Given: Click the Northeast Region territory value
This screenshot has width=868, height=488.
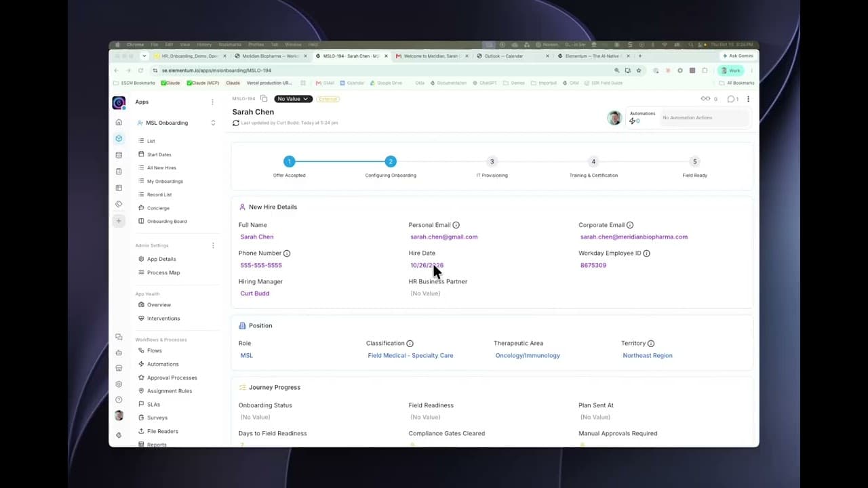Looking at the screenshot, I should pyautogui.click(x=648, y=356).
